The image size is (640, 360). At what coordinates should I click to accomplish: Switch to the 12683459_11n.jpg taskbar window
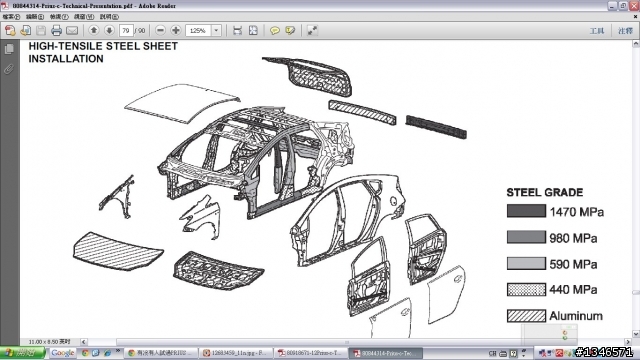point(236,353)
